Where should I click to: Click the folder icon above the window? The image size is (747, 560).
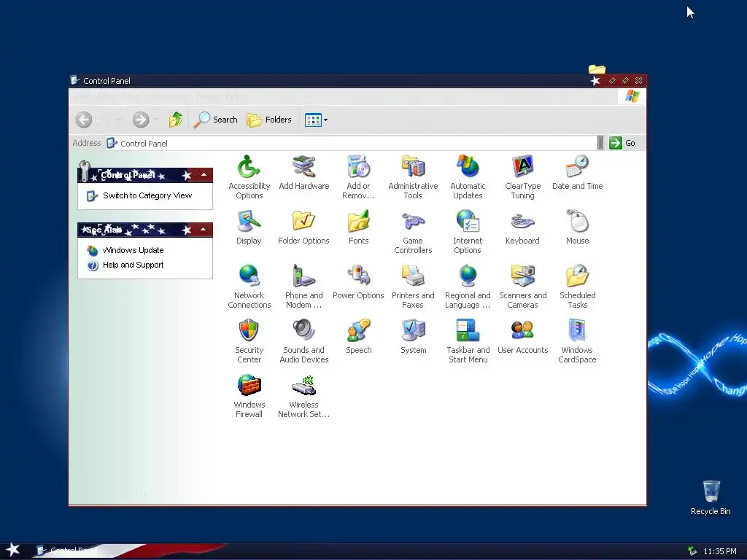coord(597,69)
